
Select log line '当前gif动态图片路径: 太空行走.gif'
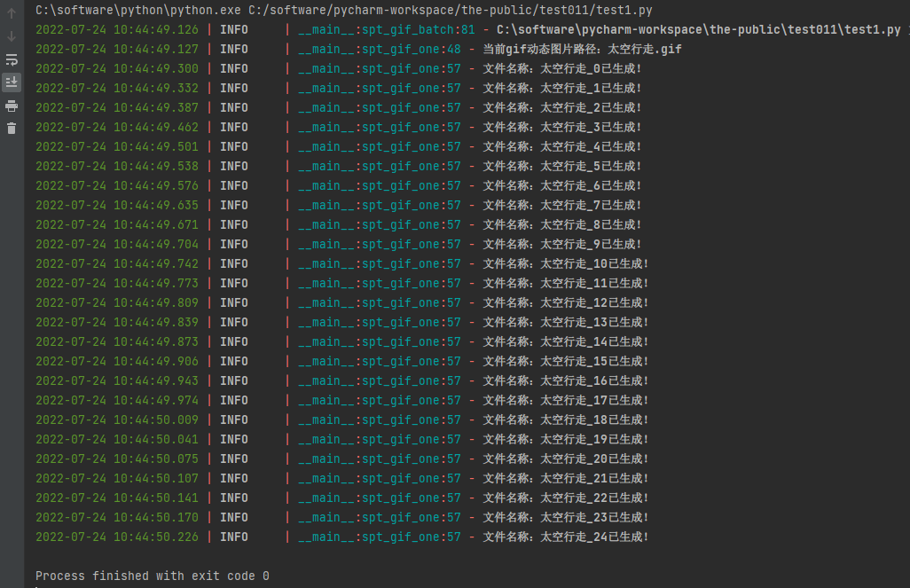coord(582,50)
